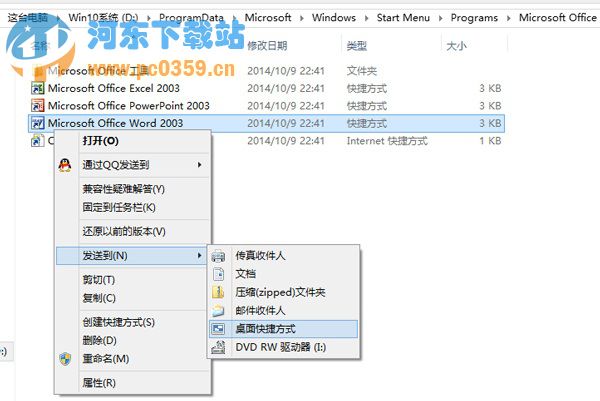Click the fax recipient (传真收件人) icon

(x=218, y=256)
